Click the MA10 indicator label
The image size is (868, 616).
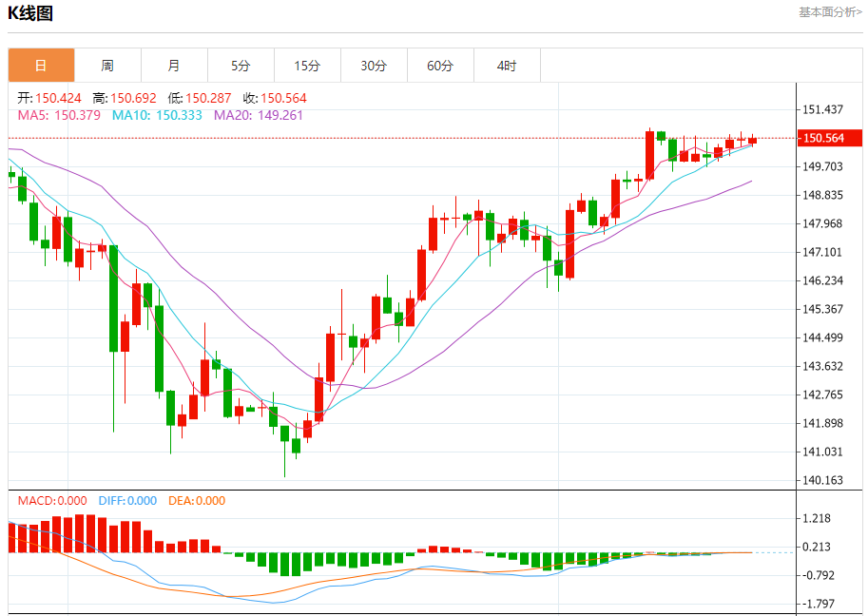157,115
